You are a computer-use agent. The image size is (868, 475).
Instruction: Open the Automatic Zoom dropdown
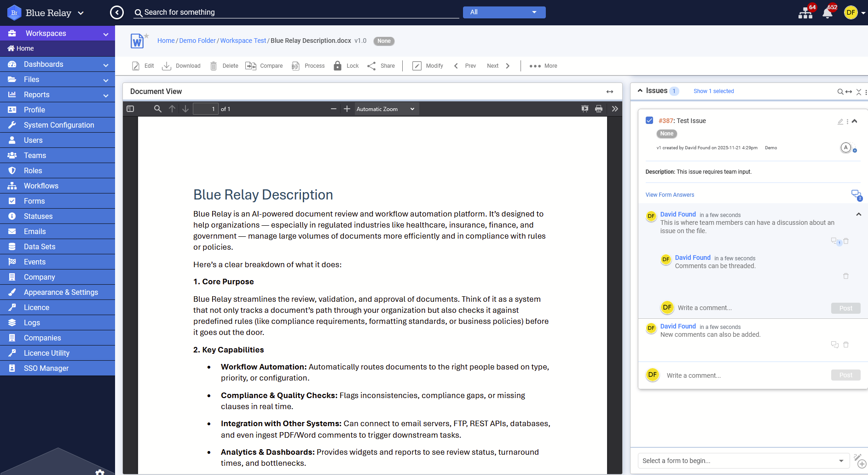[x=386, y=109]
